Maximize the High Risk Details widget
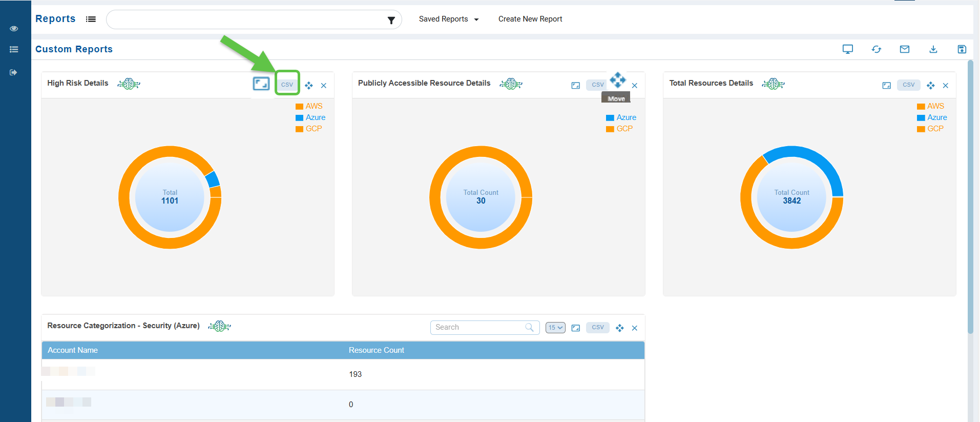980x422 pixels. (261, 84)
